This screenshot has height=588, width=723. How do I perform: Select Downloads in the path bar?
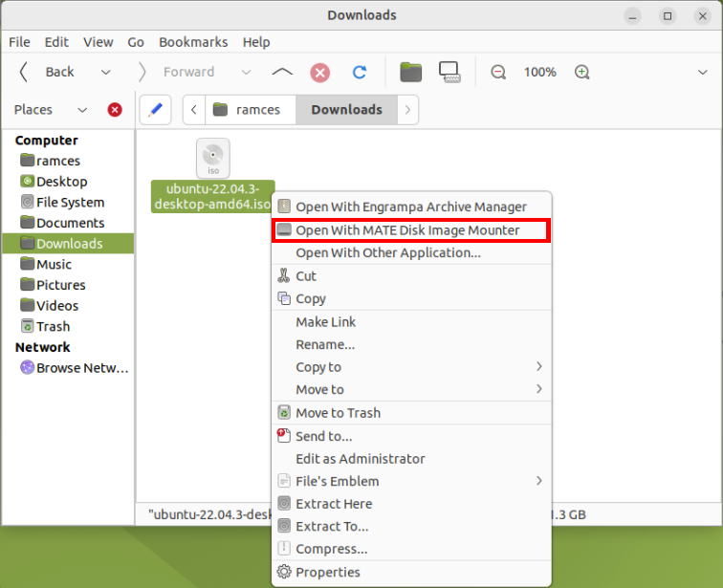click(347, 110)
